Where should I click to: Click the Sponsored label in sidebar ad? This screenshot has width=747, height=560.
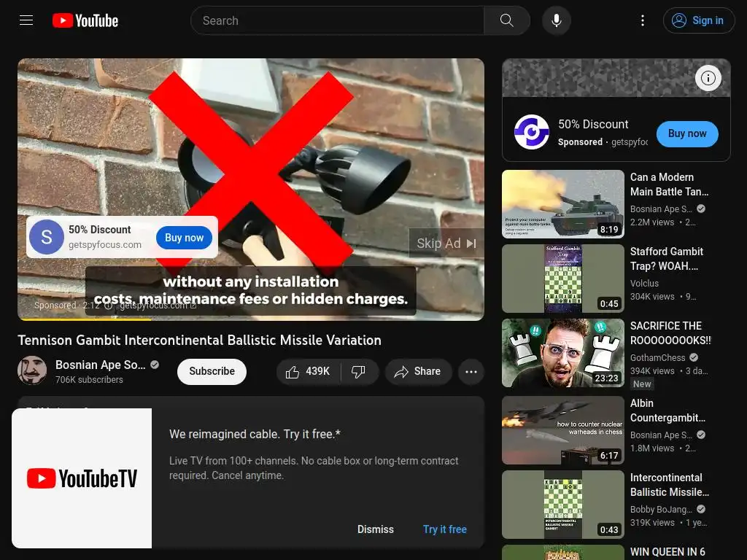click(580, 142)
